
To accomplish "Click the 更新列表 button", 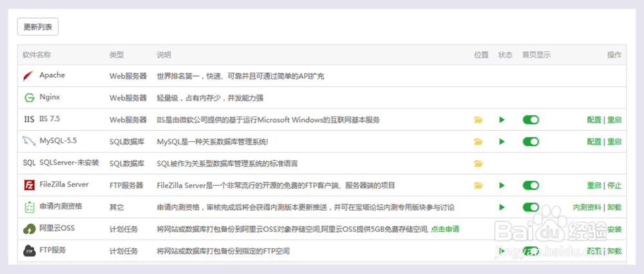I will click(x=38, y=26).
